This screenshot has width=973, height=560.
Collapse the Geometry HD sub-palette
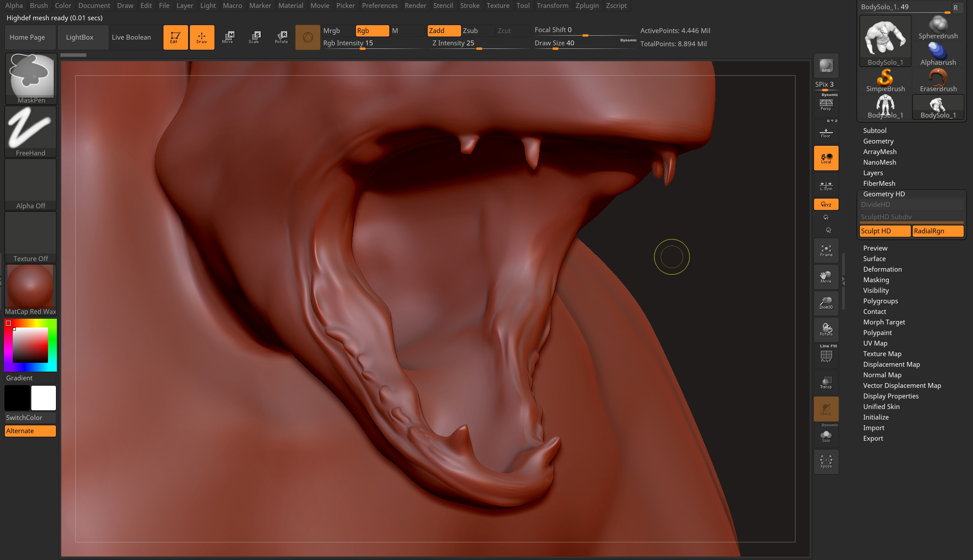click(x=884, y=194)
